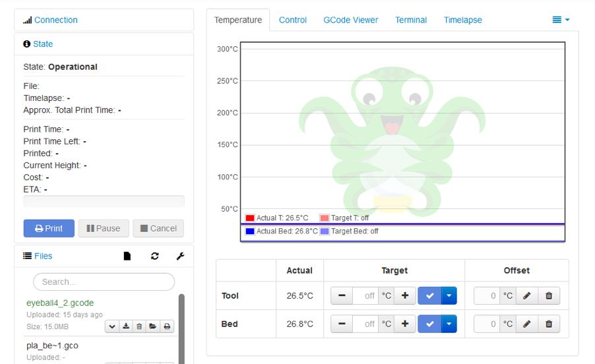Open the Timelapse tab
Screen dimensions: 595x364
tap(463, 20)
